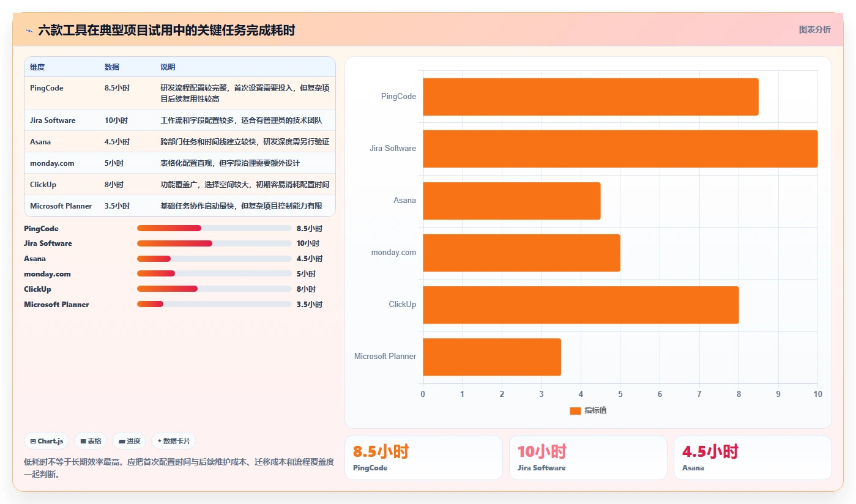Click the monday.com bar in the chart
Image resolution: width=856 pixels, height=504 pixels.
[x=521, y=253]
